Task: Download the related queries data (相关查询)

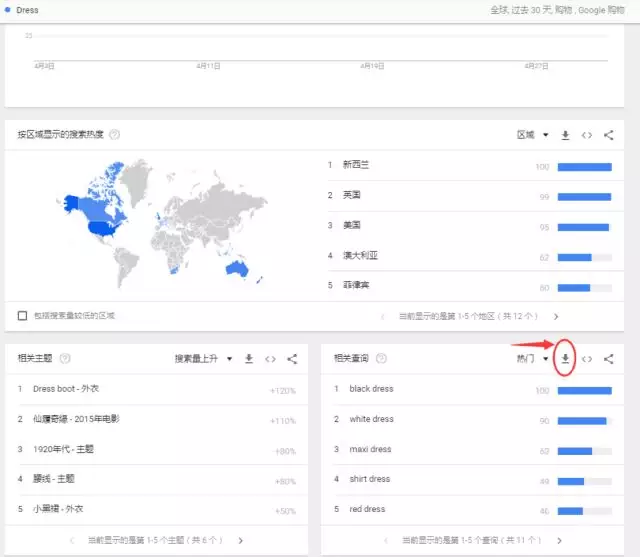Action: [566, 359]
